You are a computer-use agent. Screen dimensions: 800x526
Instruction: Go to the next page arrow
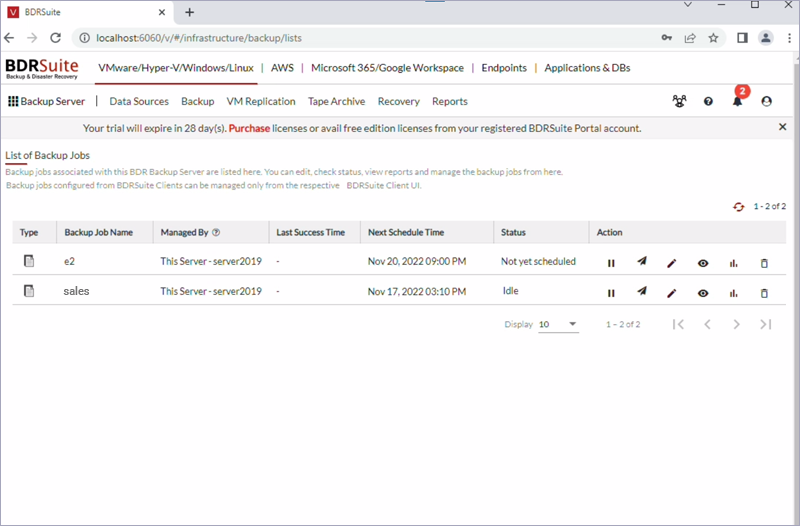click(x=736, y=324)
